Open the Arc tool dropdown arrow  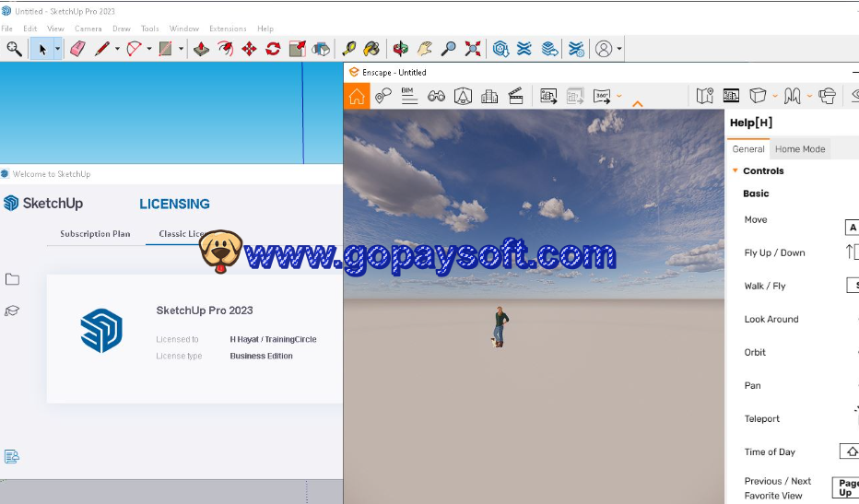click(x=149, y=49)
